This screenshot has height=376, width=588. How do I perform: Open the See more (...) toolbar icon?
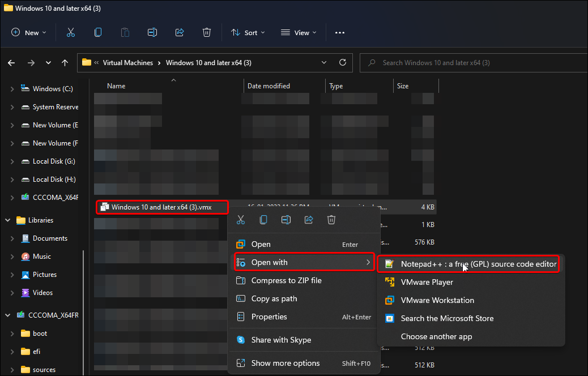[x=339, y=32]
